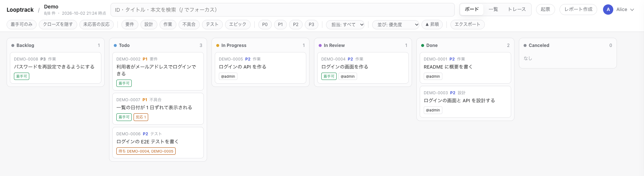The height and width of the screenshot is (176, 644).
Task: Focus the ID・タイトル・本文 search field
Action: [x=282, y=10]
